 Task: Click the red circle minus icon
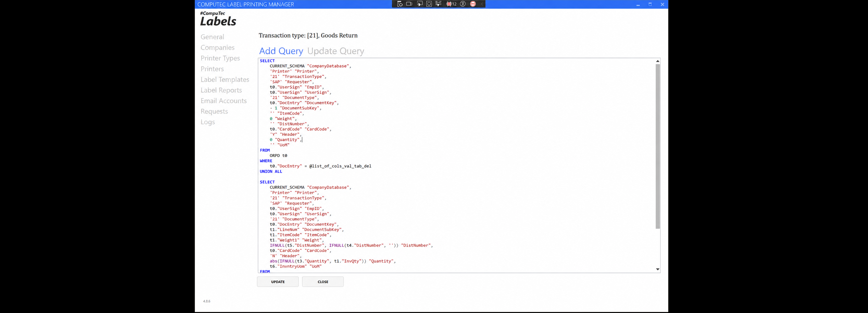[x=473, y=4]
